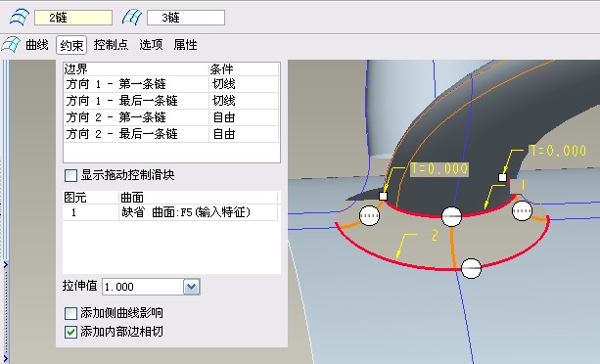Select the 3链 second direction collector field
The width and height of the screenshot is (600, 364).
pyautogui.click(x=186, y=18)
